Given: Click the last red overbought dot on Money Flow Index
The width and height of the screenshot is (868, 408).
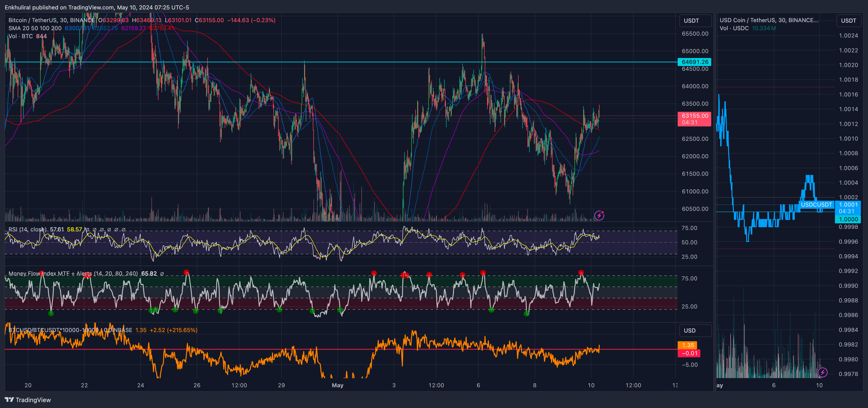Looking at the screenshot, I should click(x=581, y=272).
